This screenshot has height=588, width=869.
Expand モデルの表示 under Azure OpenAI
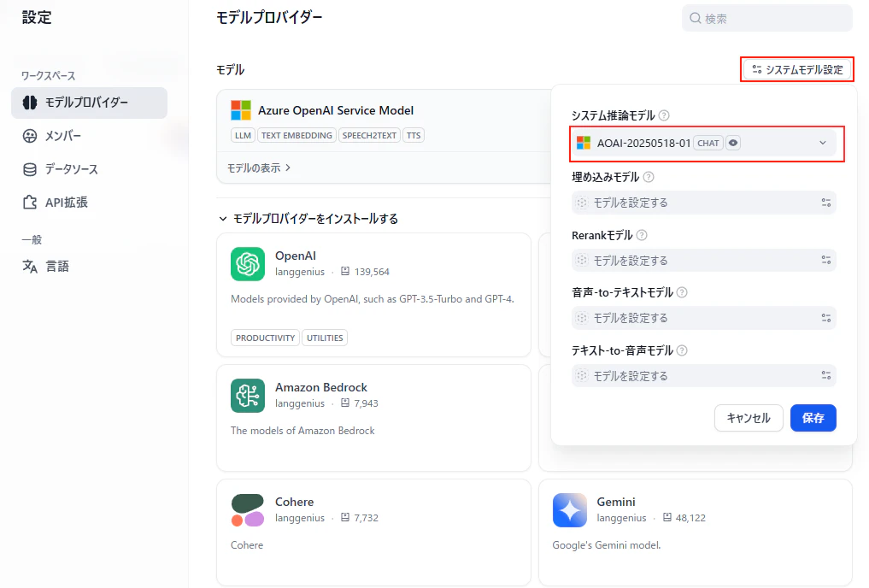tap(259, 168)
